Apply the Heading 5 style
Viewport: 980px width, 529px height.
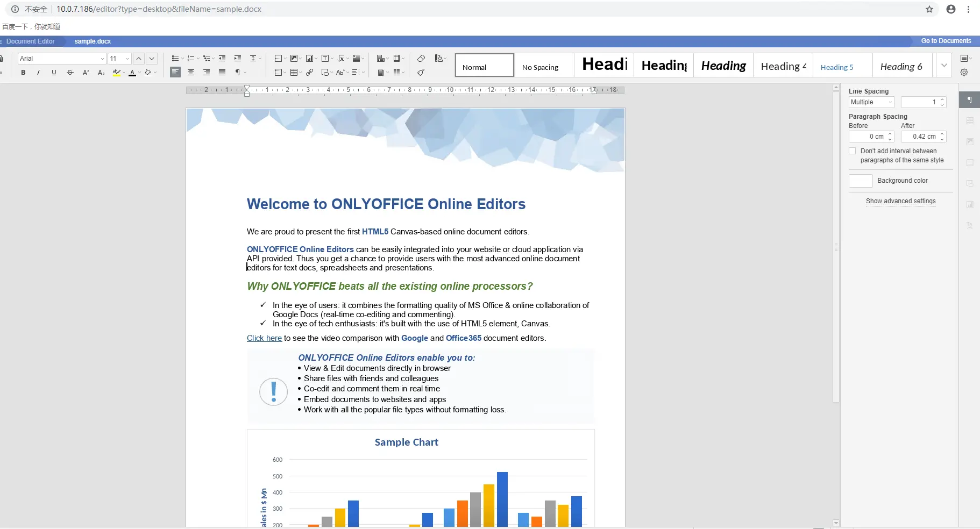point(842,66)
